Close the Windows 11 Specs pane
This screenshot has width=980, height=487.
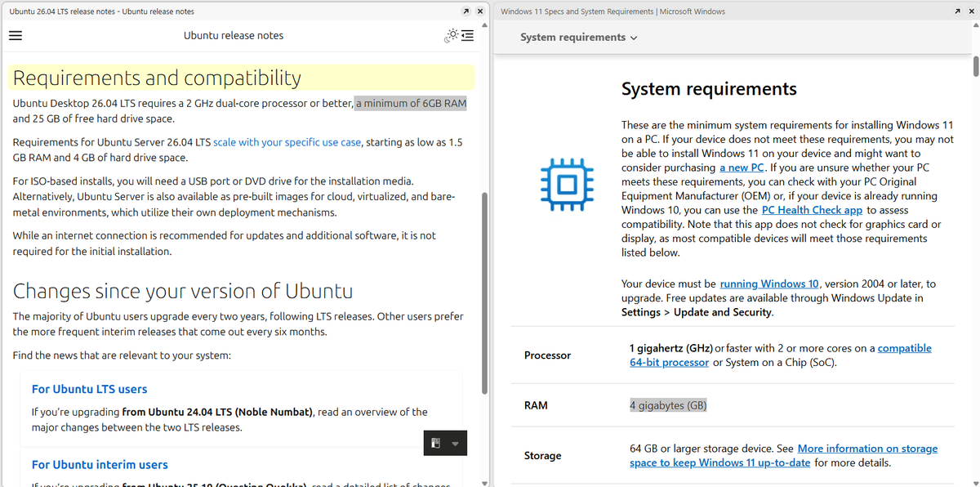point(972,11)
